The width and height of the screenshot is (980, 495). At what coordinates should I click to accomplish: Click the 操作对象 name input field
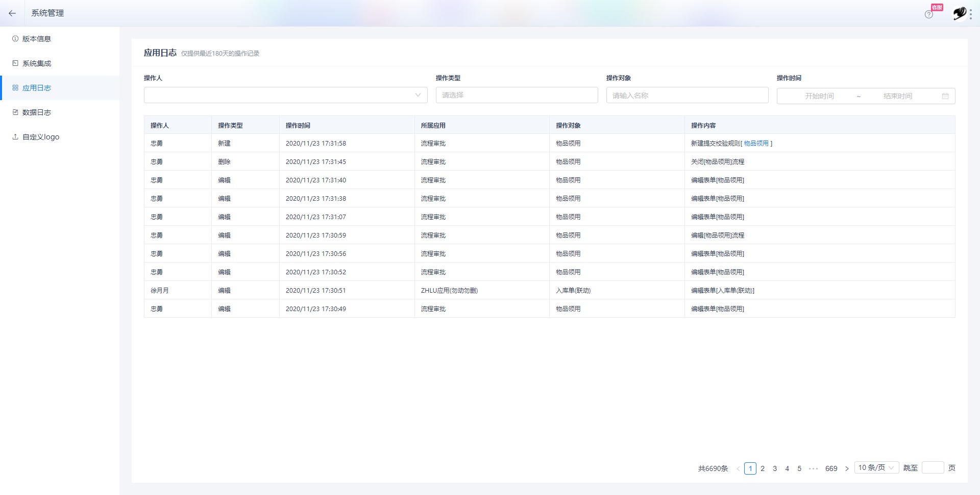pyautogui.click(x=687, y=95)
